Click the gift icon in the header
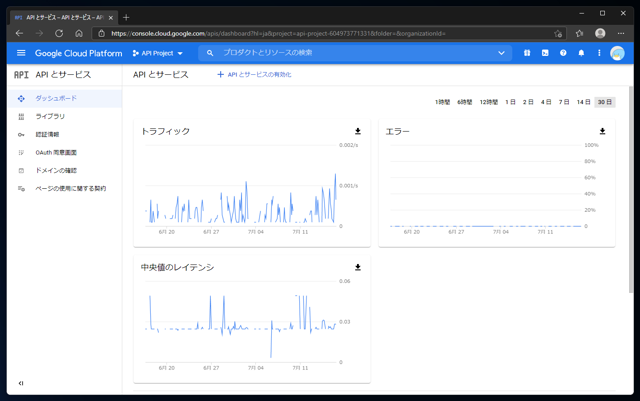This screenshot has height=401, width=640. point(527,53)
